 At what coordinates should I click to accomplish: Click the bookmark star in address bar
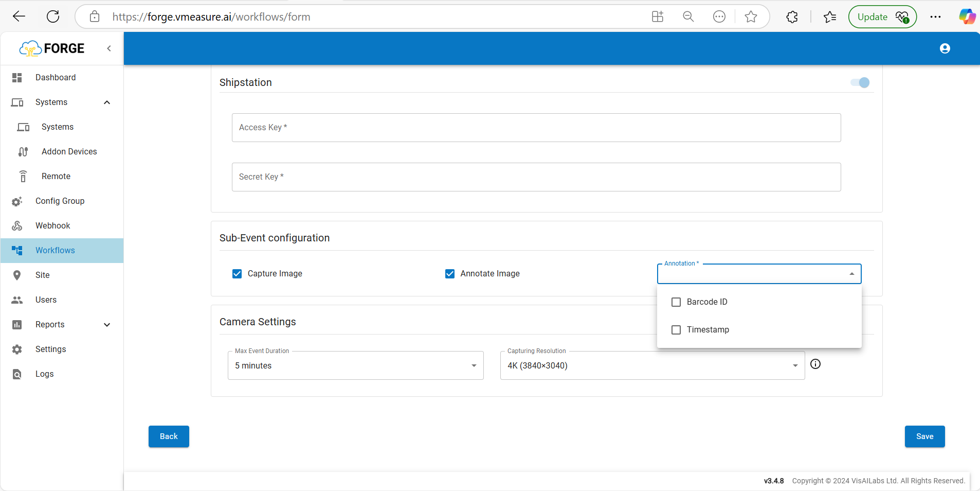751,17
